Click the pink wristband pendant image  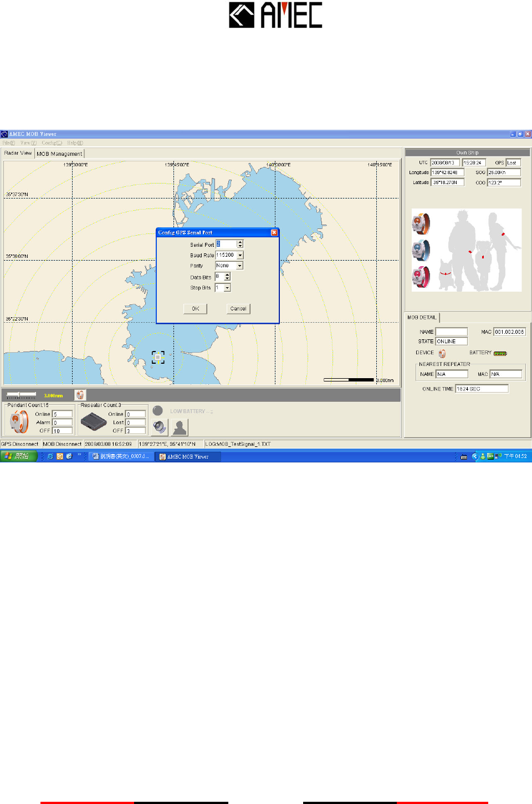[421, 277]
